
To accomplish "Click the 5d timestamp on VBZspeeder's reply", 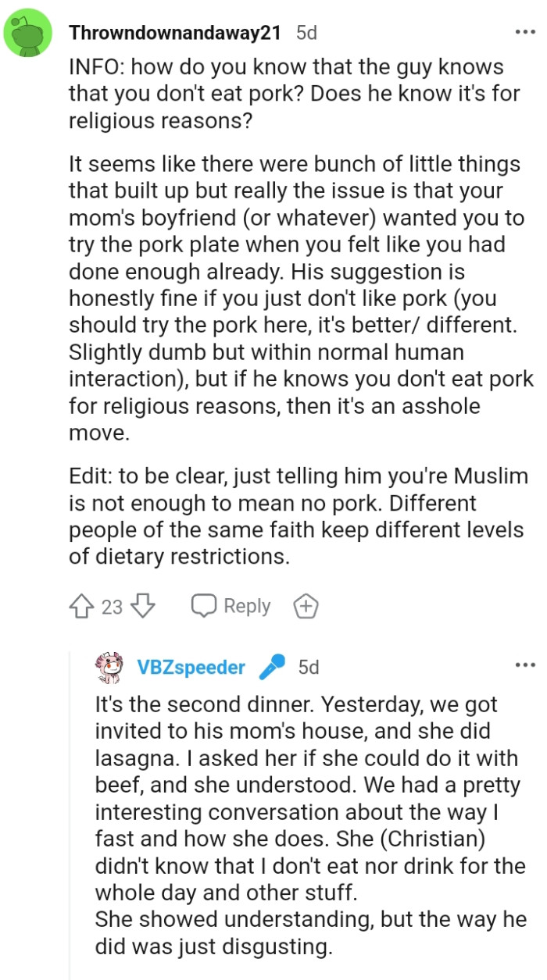I will click(x=309, y=668).
